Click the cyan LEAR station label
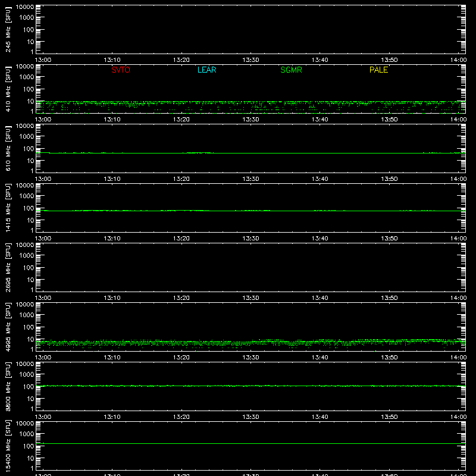 coord(206,70)
